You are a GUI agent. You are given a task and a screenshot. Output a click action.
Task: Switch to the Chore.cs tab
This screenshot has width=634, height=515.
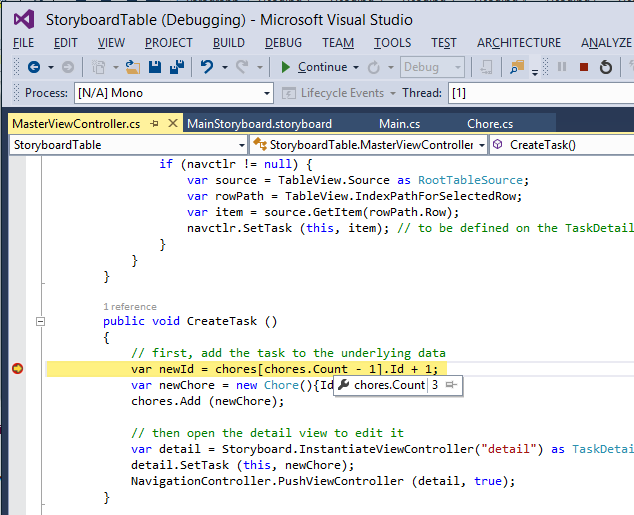[490, 124]
